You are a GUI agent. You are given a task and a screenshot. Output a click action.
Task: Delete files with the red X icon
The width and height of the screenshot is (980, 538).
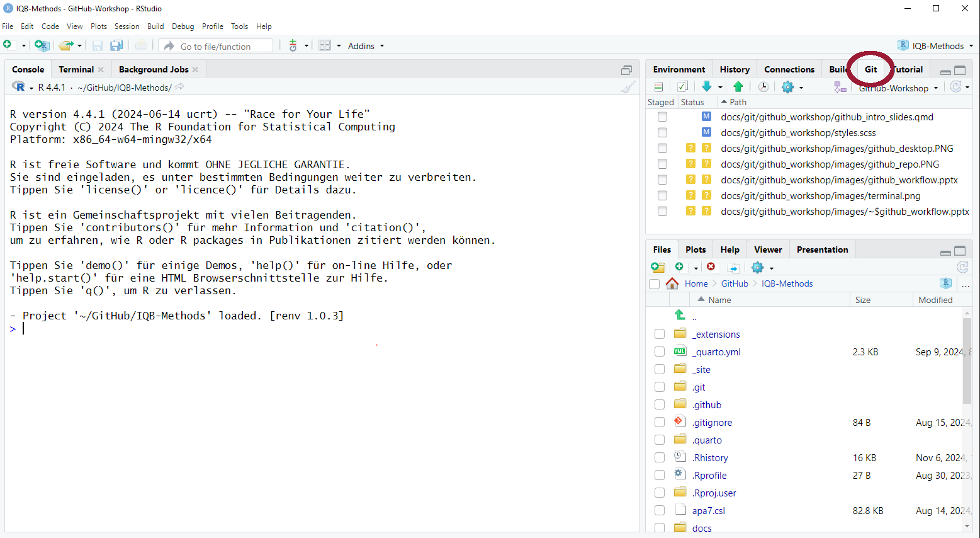711,267
